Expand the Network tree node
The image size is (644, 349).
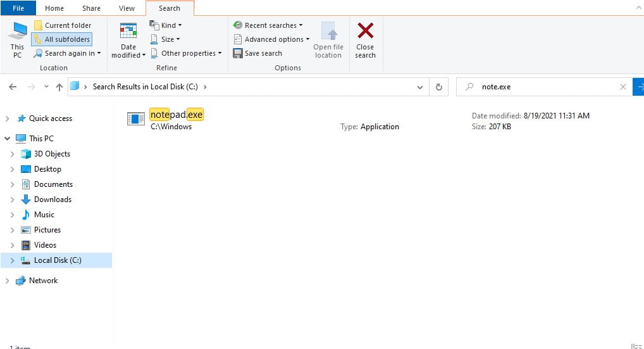(8, 281)
